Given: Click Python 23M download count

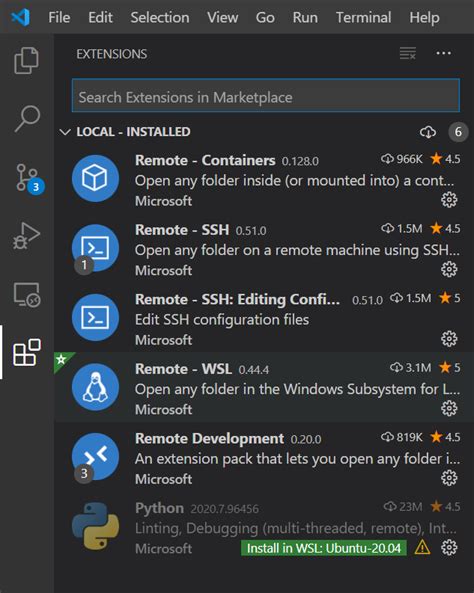Looking at the screenshot, I should coord(403,507).
